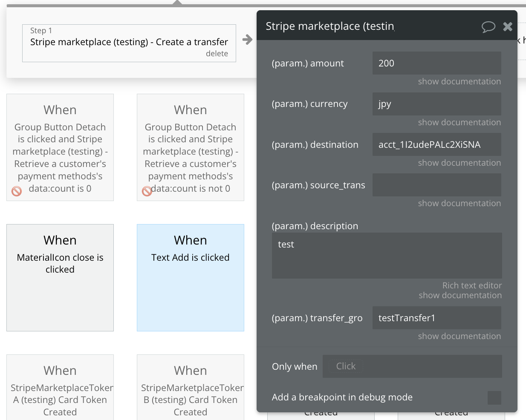Select the event where data:count is not 0
Screen dimensions: 526x420
191,147
